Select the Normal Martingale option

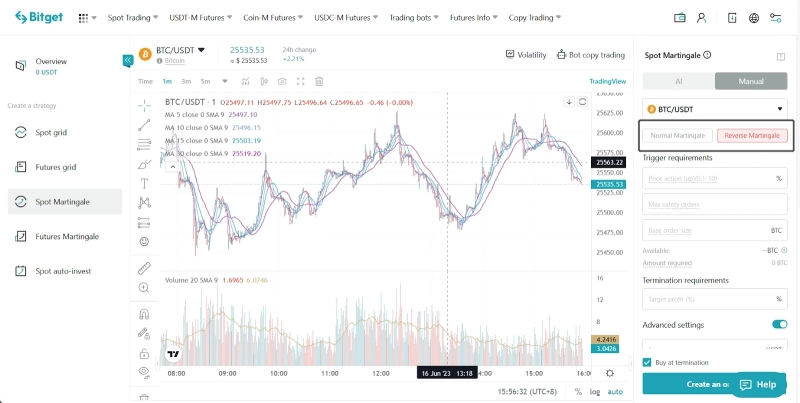point(678,135)
